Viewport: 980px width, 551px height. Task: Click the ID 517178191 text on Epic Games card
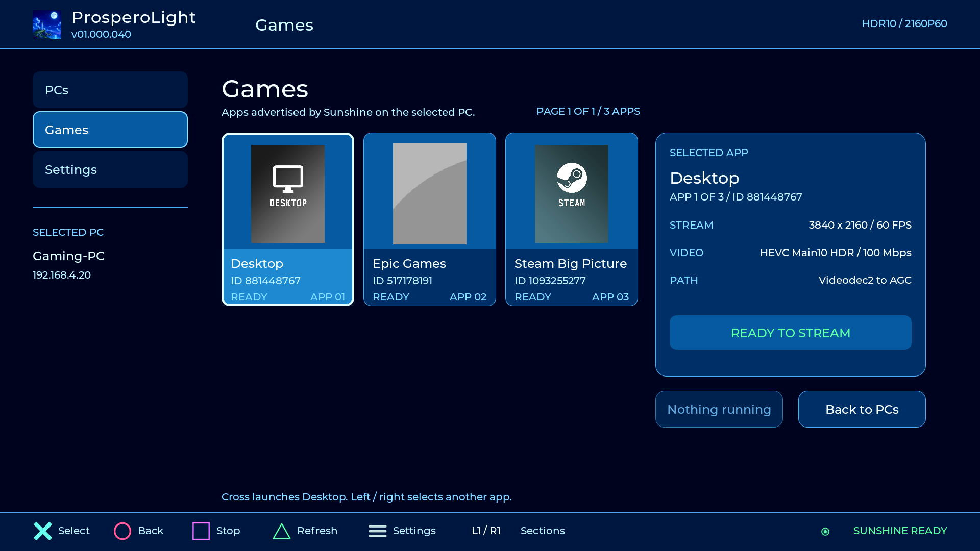pos(402,281)
